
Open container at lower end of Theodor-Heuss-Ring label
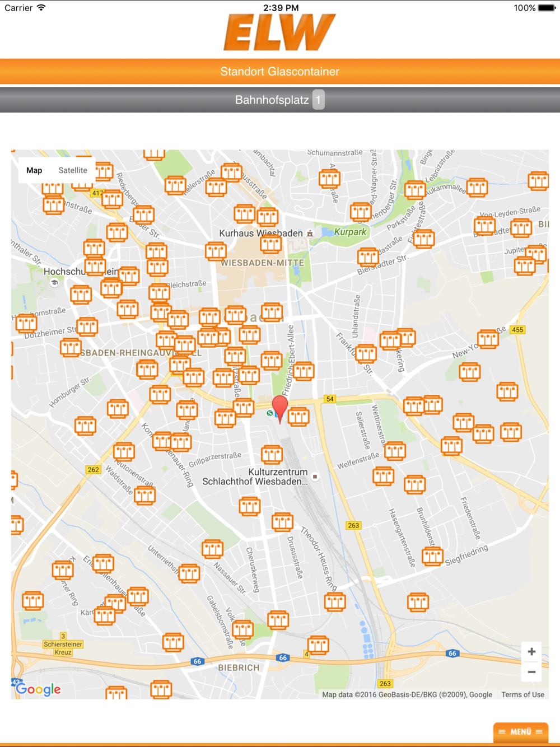tap(335, 602)
